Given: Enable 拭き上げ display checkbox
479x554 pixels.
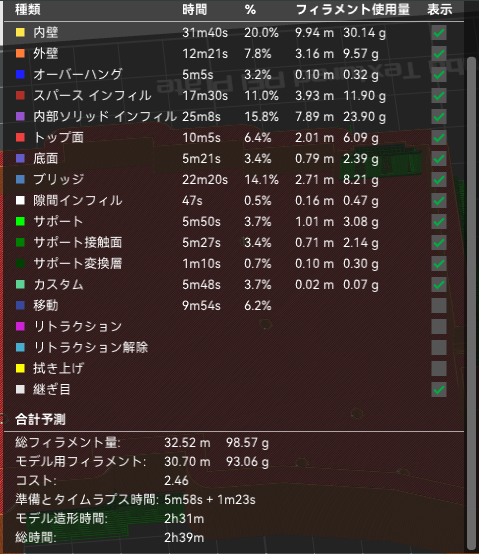Looking at the screenshot, I should click(439, 369).
